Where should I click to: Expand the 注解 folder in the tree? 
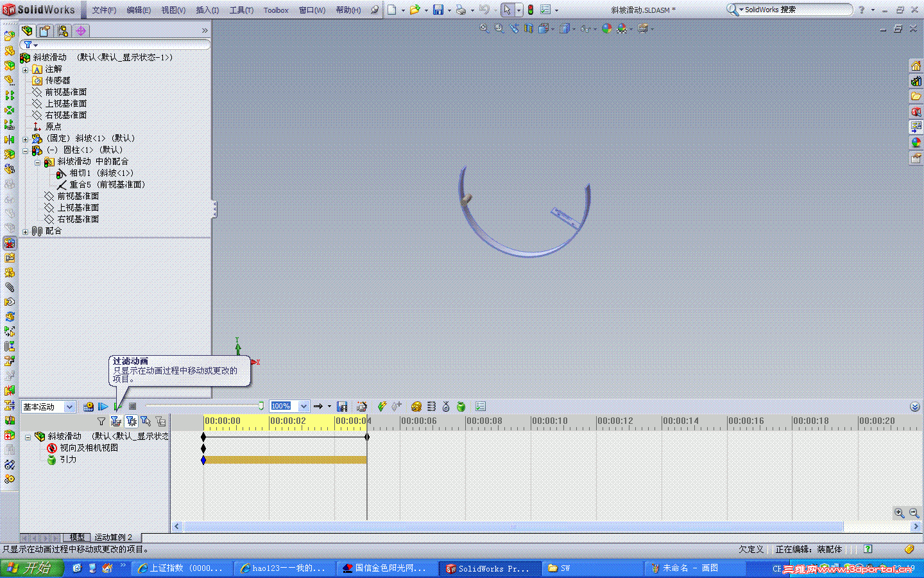26,69
